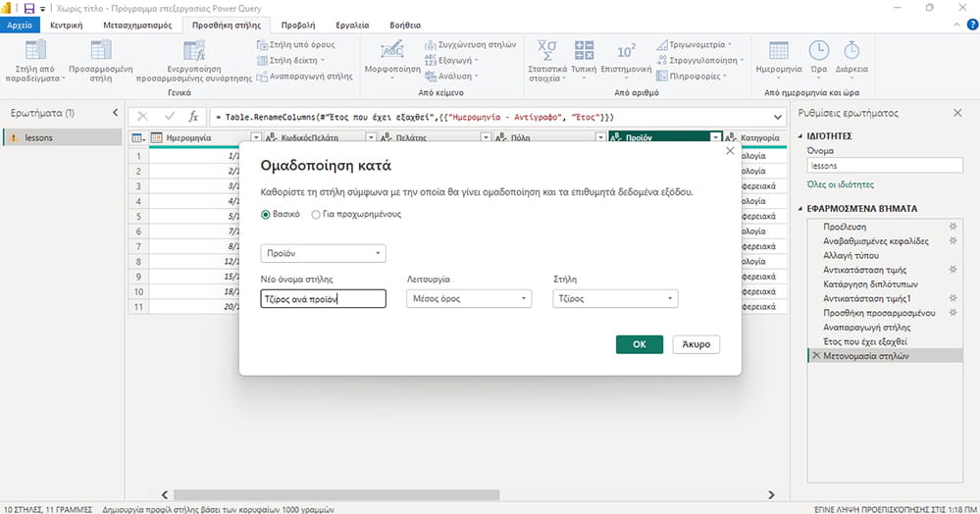The image size is (980, 514).
Task: Click Διάρκεια stopwatch icon
Action: [851, 50]
